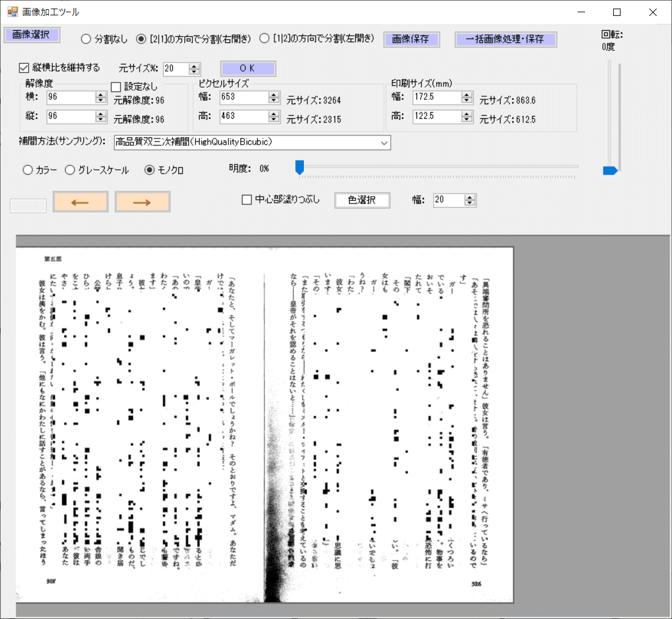Select the グレースケール radio option
Screen dimensions: 672x619
[97, 170]
